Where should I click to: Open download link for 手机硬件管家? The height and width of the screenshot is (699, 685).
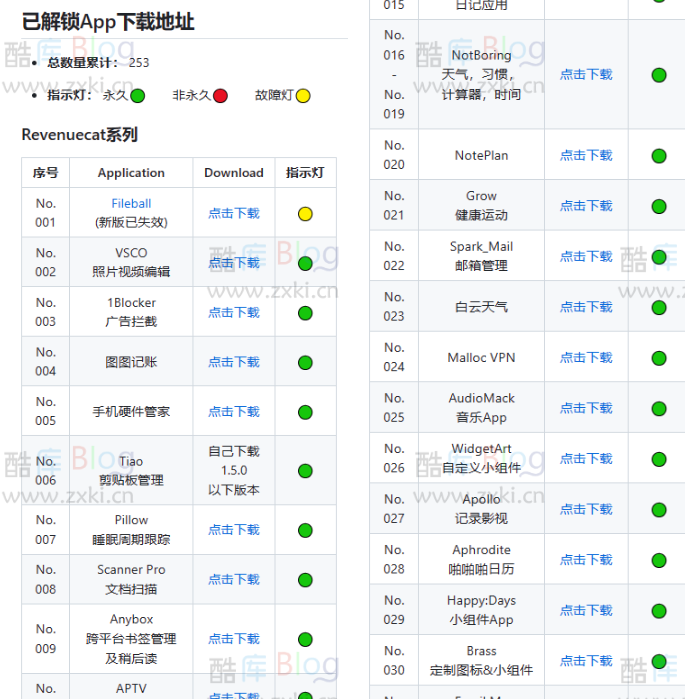(x=234, y=411)
